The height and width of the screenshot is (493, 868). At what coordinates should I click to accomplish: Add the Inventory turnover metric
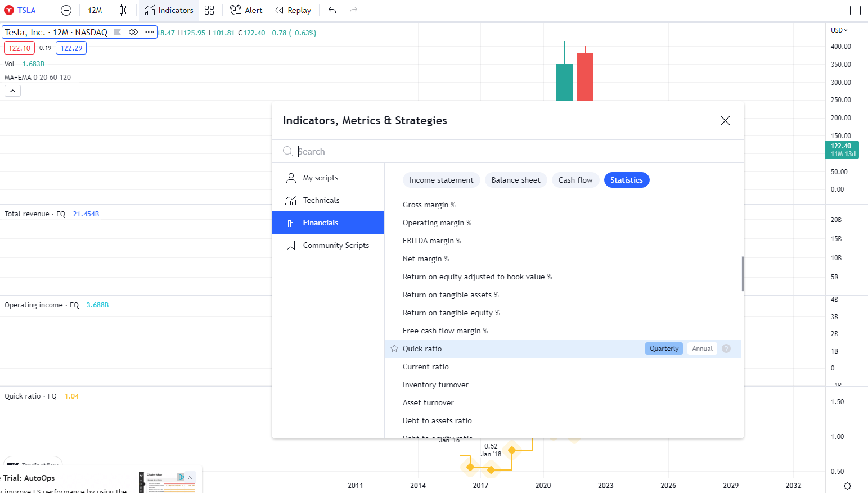(x=563, y=385)
